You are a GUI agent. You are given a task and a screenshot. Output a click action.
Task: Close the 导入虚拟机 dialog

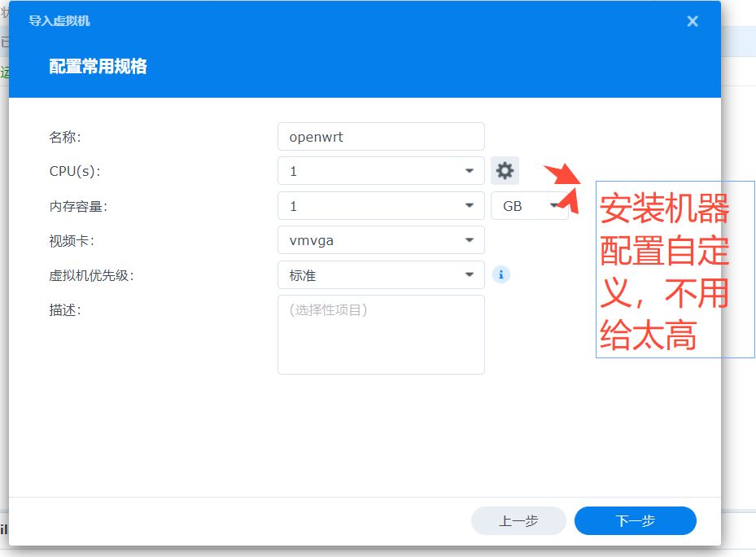click(x=693, y=21)
